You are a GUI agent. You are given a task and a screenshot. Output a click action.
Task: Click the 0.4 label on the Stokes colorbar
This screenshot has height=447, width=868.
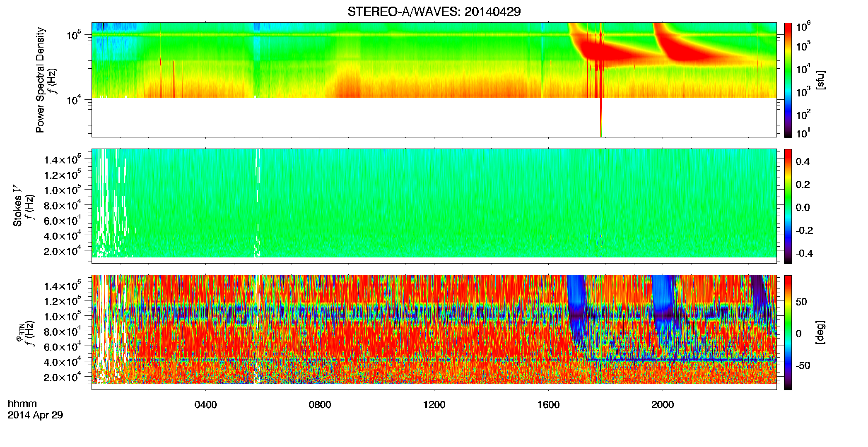pyautogui.click(x=803, y=162)
